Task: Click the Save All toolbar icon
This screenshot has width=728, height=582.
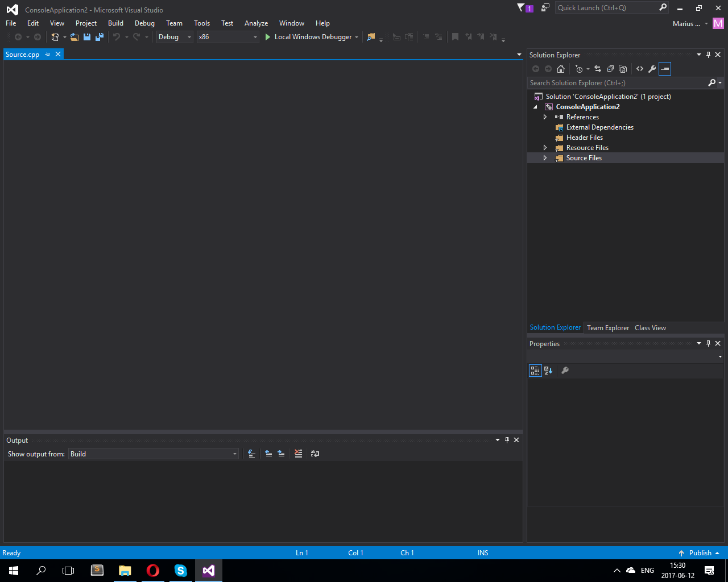Action: 100,37
